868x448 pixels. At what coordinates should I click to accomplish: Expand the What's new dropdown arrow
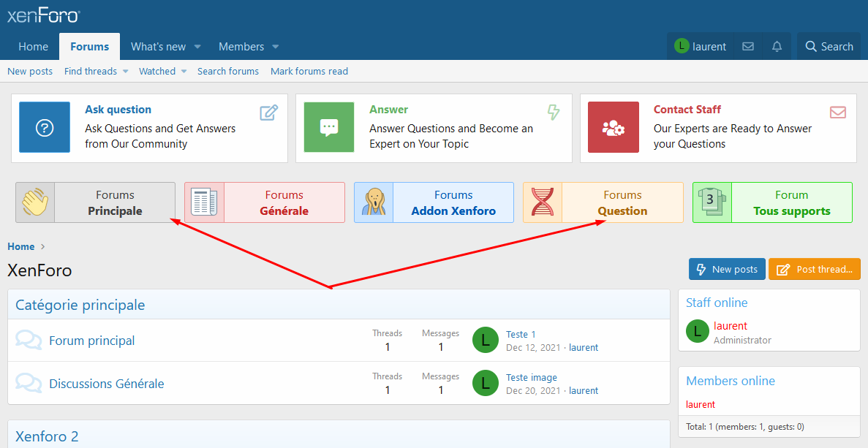pyautogui.click(x=197, y=47)
